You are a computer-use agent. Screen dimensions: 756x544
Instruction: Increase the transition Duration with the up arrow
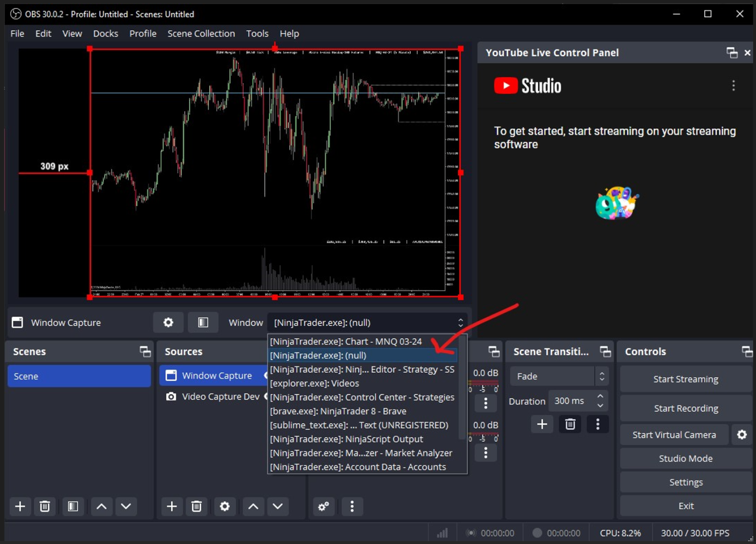pyautogui.click(x=600, y=396)
